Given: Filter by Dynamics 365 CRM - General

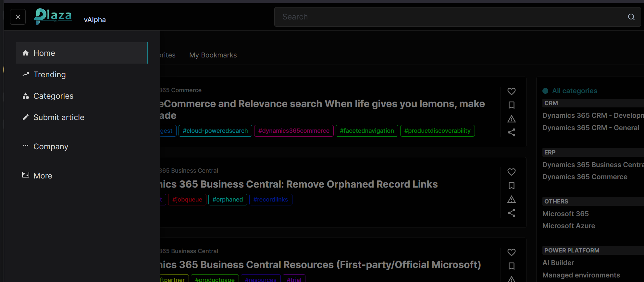Looking at the screenshot, I should [x=591, y=128].
